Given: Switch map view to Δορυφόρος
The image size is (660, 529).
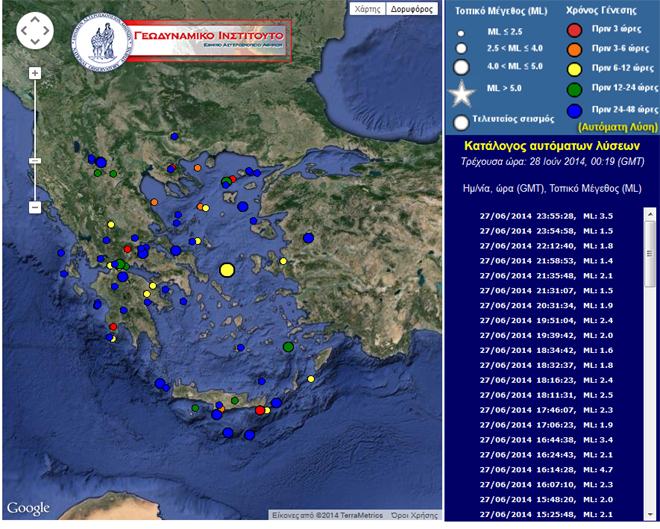Looking at the screenshot, I should [x=410, y=9].
